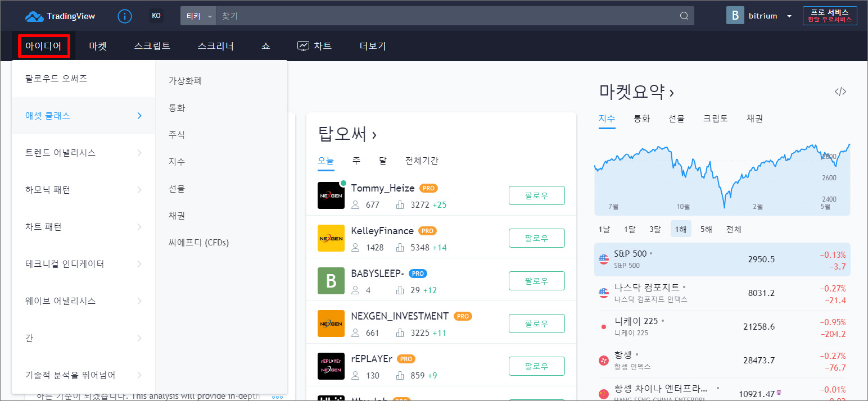Image resolution: width=868 pixels, height=401 pixels.
Task: Open NEXGEN_INVESTMENT orange avatar
Action: click(x=331, y=323)
